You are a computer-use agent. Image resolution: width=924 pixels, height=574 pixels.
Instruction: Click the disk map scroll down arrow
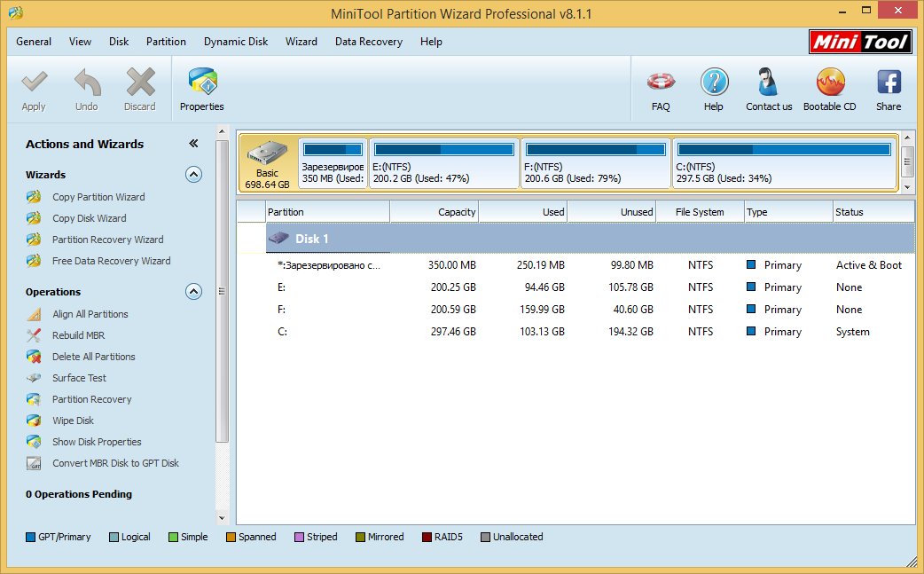[x=907, y=187]
